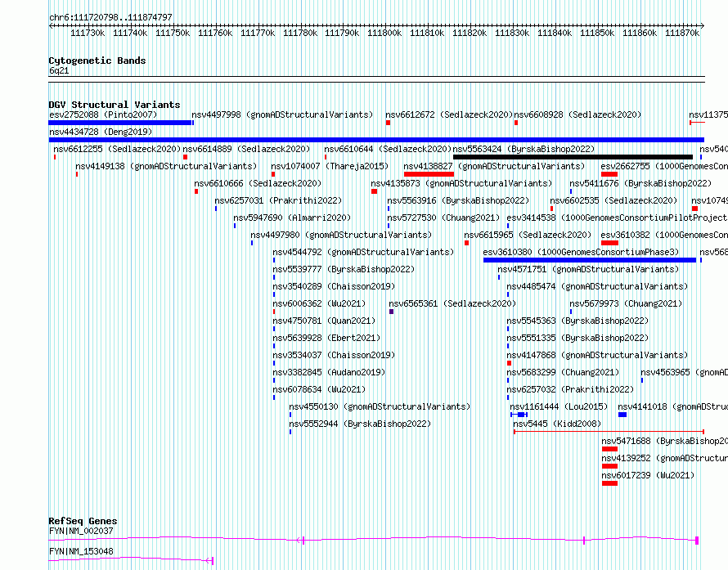The image size is (728, 570).
Task: Select nsv5679973 (Chuang2021) label
Action: [x=626, y=303]
